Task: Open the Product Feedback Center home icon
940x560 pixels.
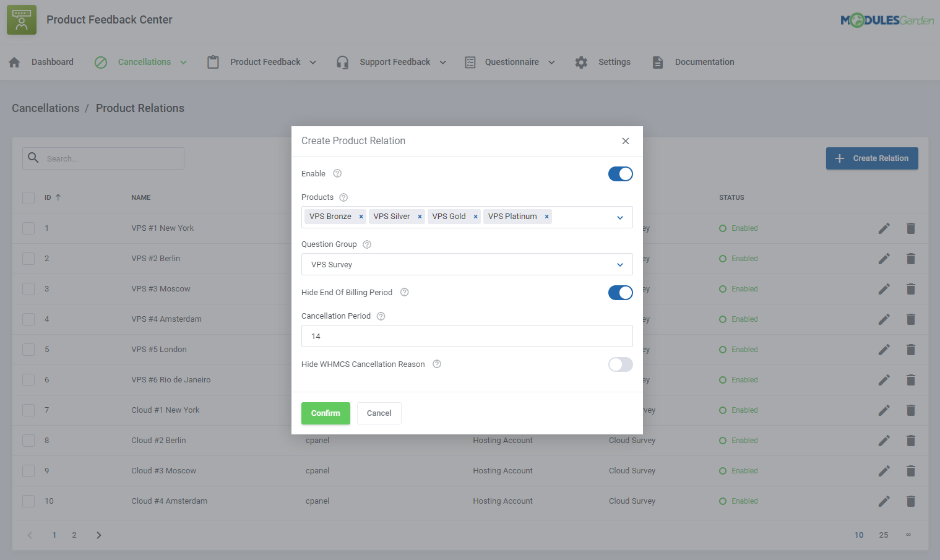Action: 21,19
